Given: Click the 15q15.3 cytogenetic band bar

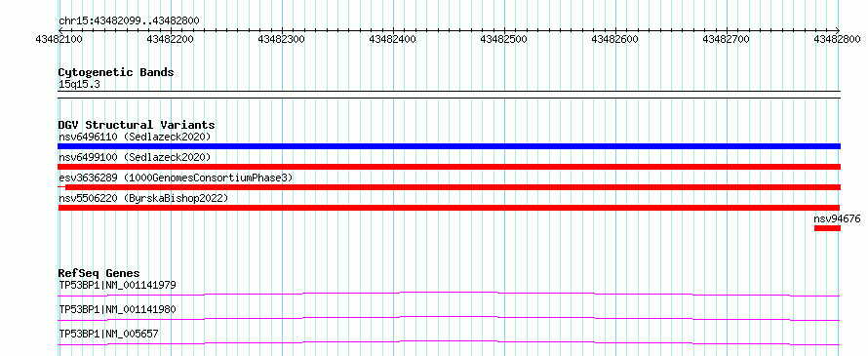Looking at the screenshot, I should [x=449, y=95].
